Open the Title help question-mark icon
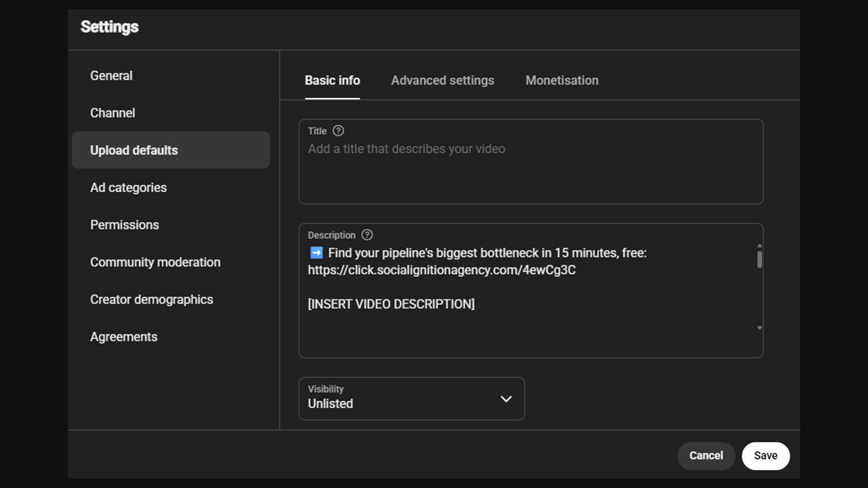This screenshot has width=868, height=488. [338, 131]
